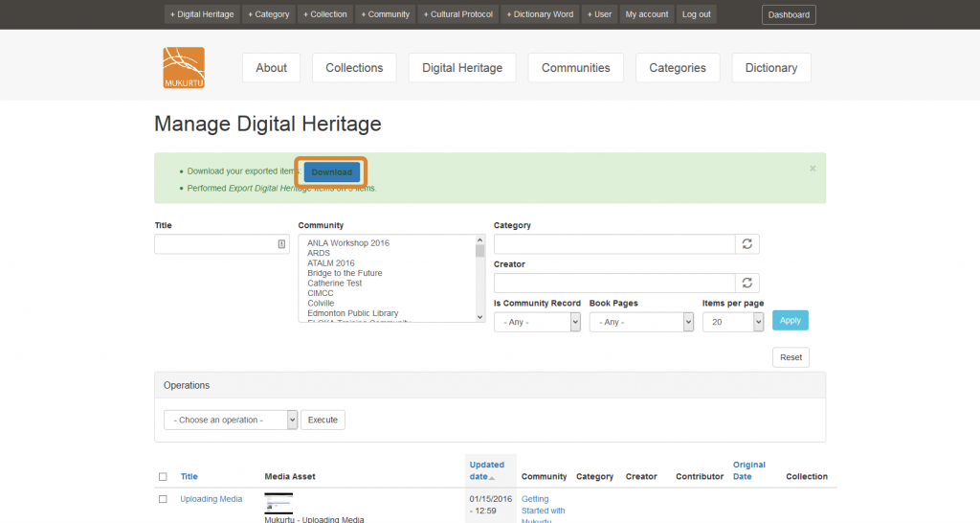Open the + Cultural Protocol admin menu

pos(458,14)
